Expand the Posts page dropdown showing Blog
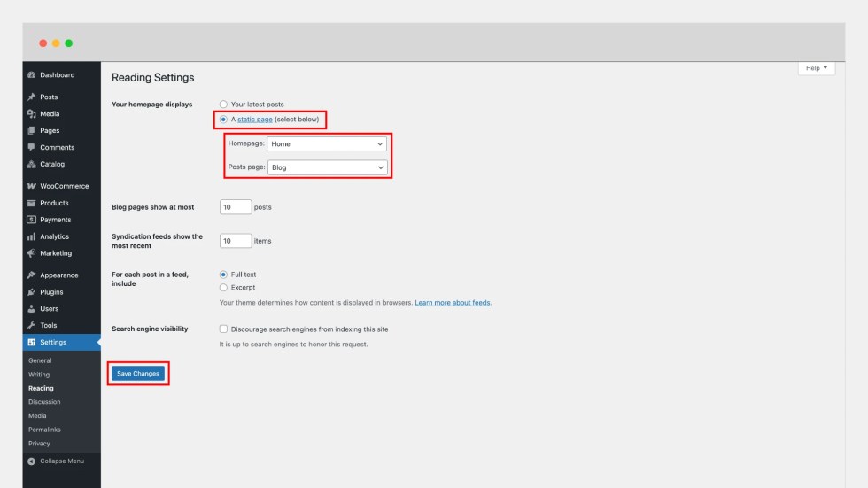The height and width of the screenshot is (488, 868). [x=327, y=167]
